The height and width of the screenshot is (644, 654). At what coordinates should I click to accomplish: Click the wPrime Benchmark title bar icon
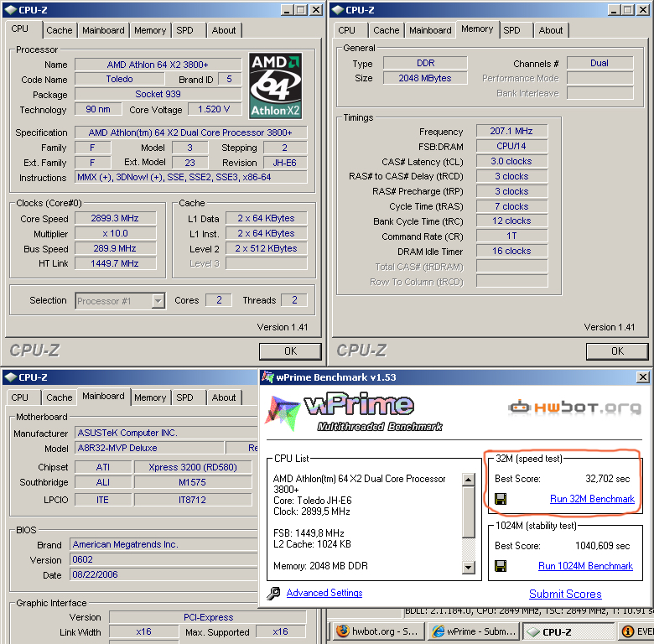pyautogui.click(x=267, y=377)
